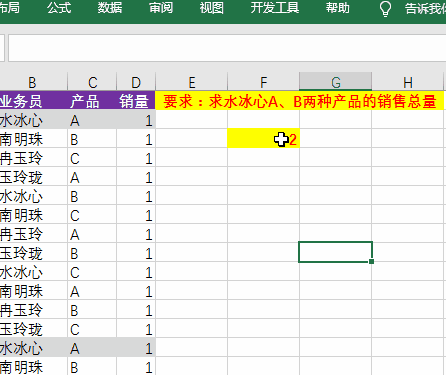Click the 销量 header cell
This screenshot has width=446, height=375.
pos(136,101)
